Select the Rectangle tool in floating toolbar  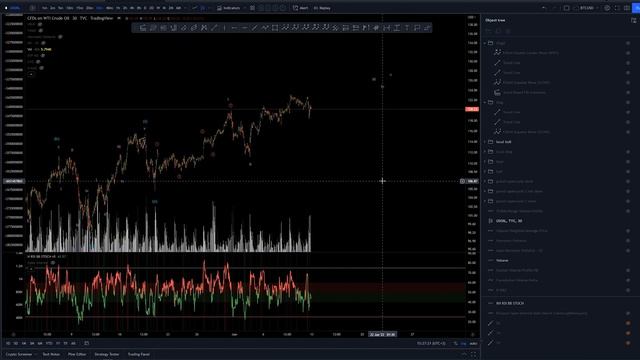275,28
